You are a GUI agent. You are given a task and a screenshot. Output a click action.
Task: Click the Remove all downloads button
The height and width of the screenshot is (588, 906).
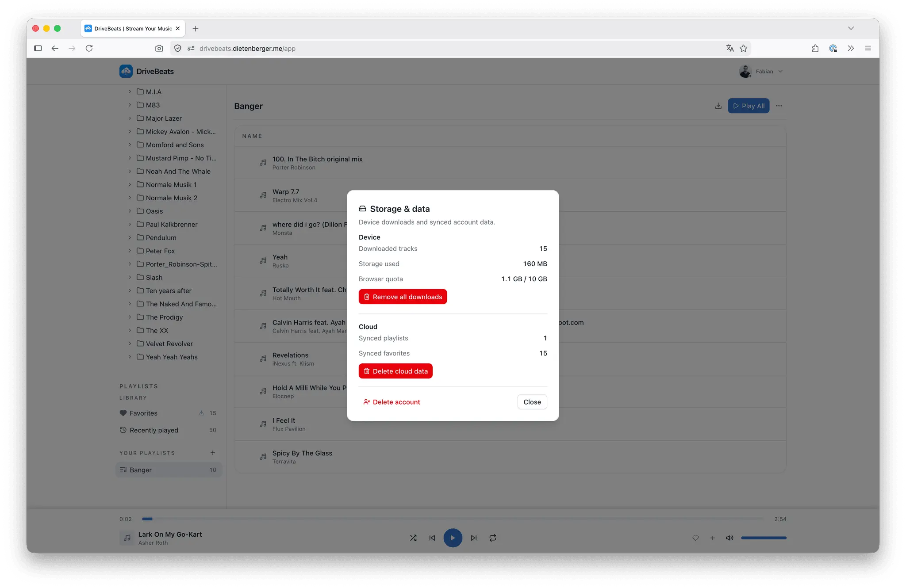(403, 297)
